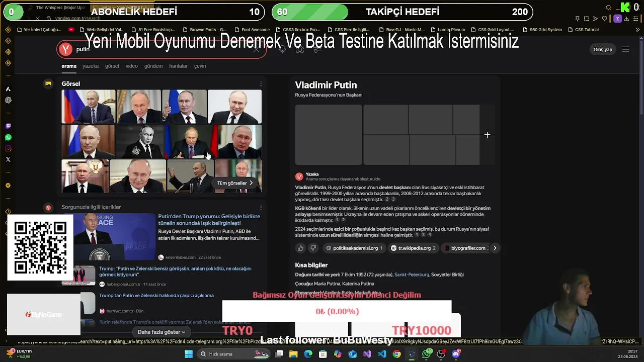Open Microsoft Edge from the taskbar
644x362 pixels.
[308, 354]
